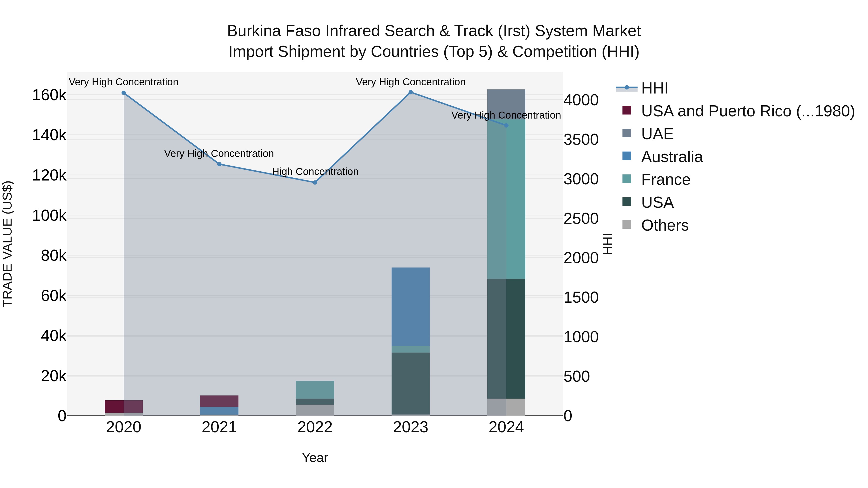Toggle the France legend entry

656,180
